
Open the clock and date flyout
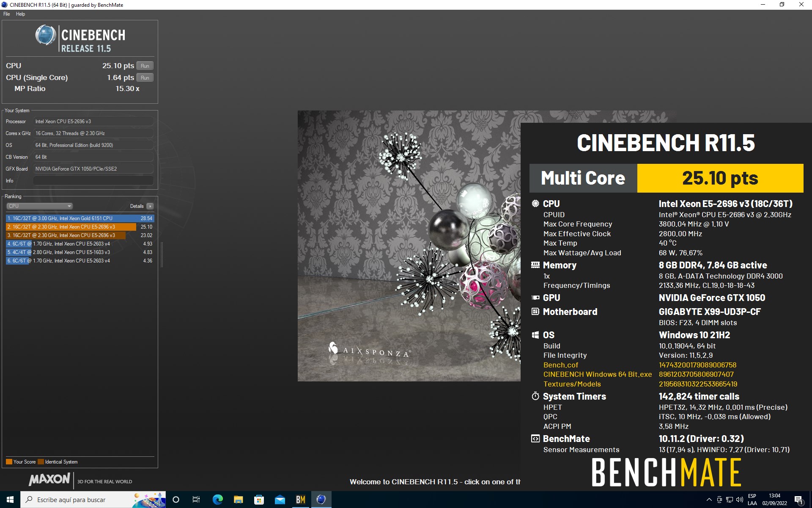click(775, 500)
